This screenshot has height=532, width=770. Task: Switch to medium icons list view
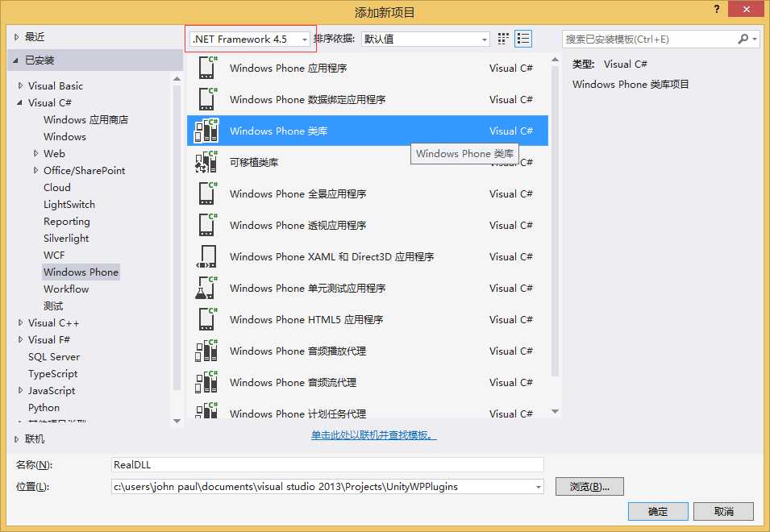click(x=523, y=39)
